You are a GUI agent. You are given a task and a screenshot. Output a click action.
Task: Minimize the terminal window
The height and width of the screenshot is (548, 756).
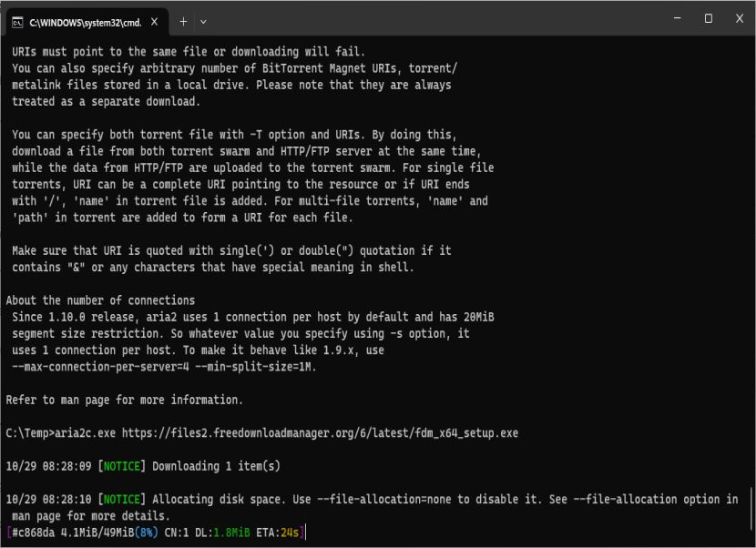tap(678, 18)
